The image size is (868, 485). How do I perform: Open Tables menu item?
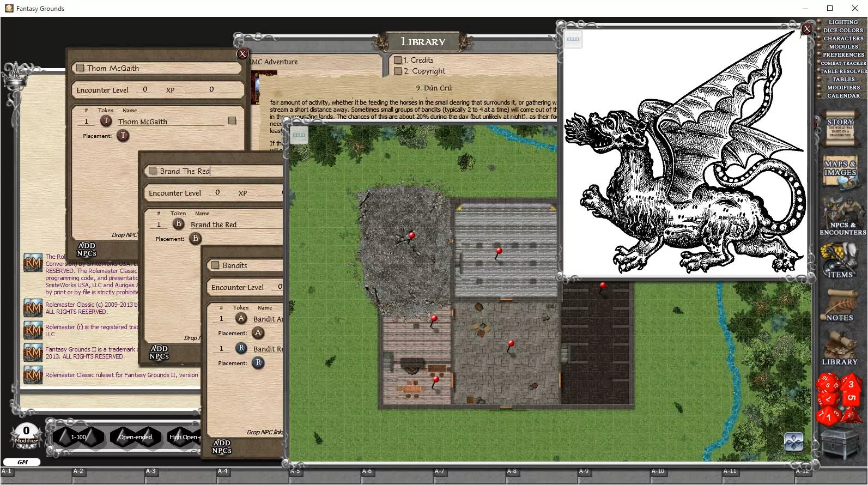tap(843, 79)
